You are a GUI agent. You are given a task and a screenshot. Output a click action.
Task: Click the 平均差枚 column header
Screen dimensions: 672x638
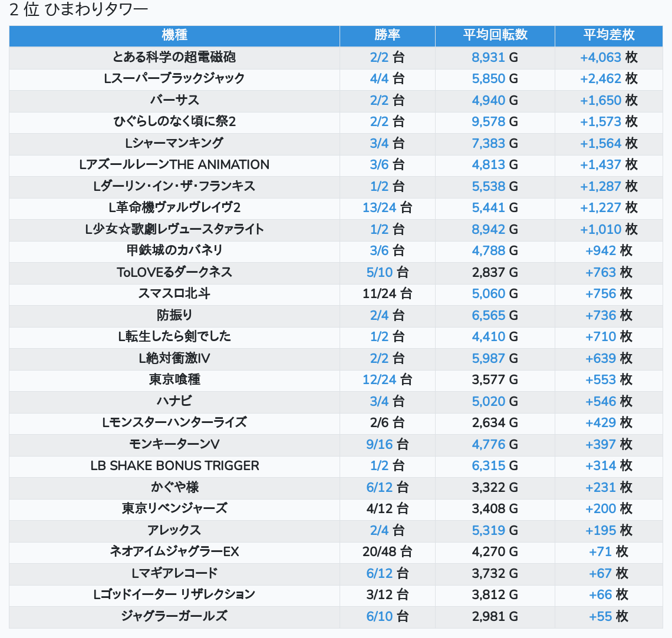point(608,35)
